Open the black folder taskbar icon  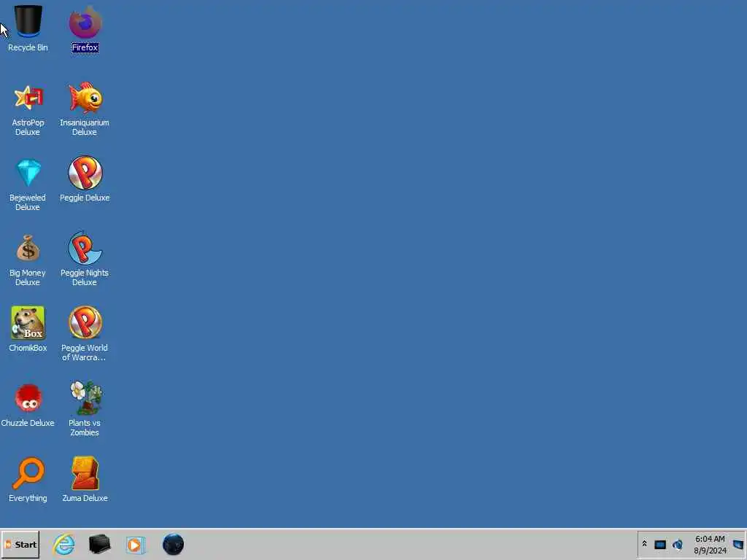pyautogui.click(x=99, y=544)
